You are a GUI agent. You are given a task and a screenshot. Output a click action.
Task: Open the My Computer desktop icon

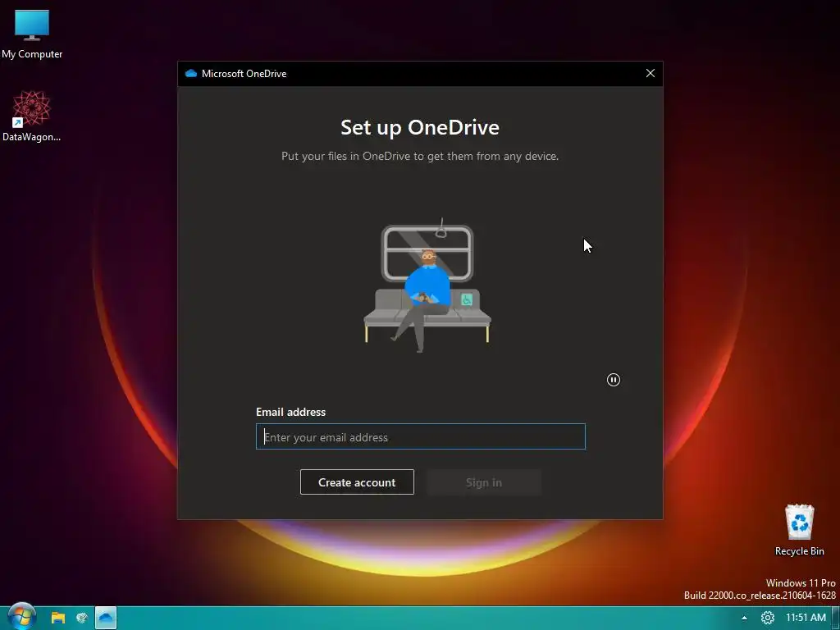(x=32, y=34)
